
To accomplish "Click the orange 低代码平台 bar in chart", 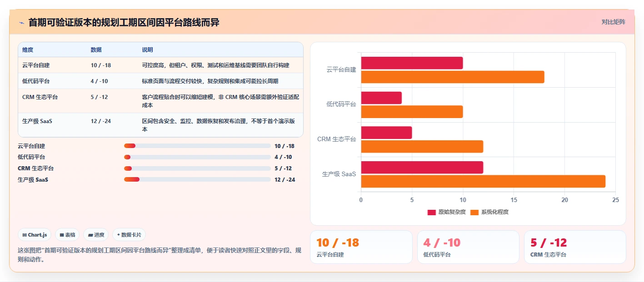I will pyautogui.click(x=412, y=112).
